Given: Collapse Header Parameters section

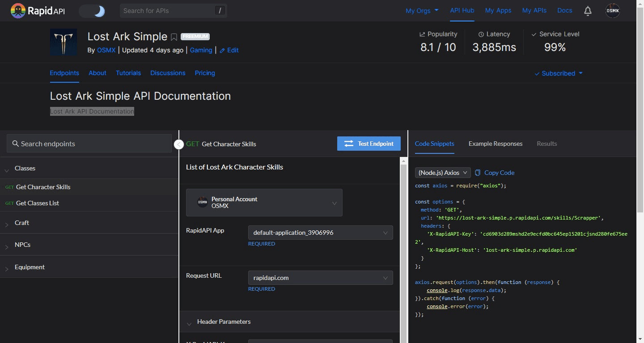Looking at the screenshot, I should pos(290,322).
